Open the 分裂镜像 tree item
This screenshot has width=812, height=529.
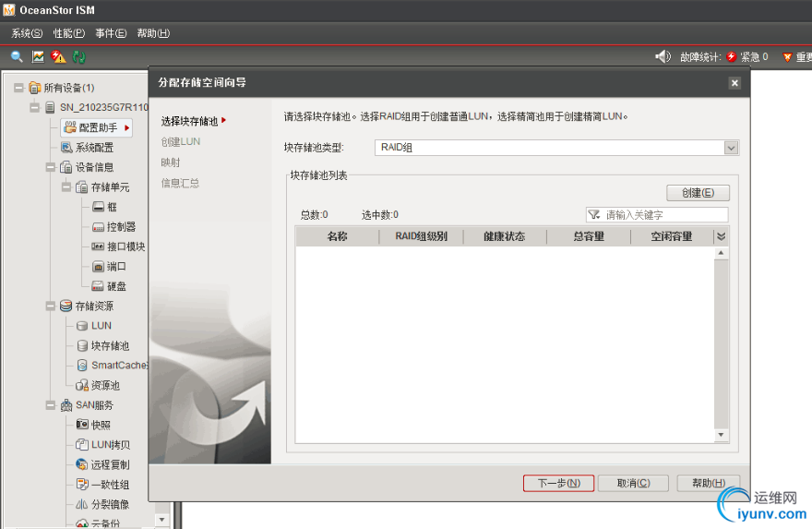pyautogui.click(x=102, y=504)
